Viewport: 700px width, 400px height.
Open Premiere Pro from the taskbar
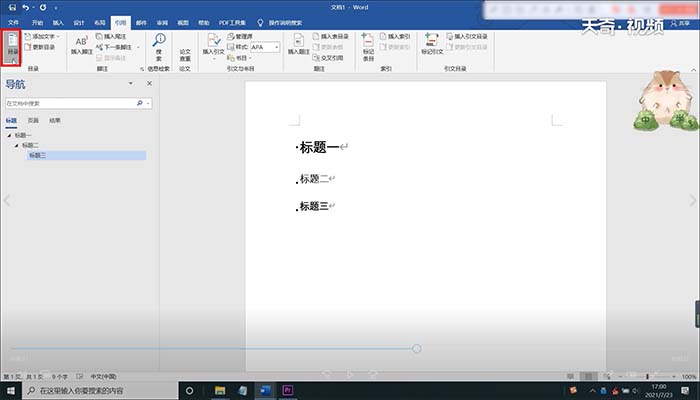[288, 391]
